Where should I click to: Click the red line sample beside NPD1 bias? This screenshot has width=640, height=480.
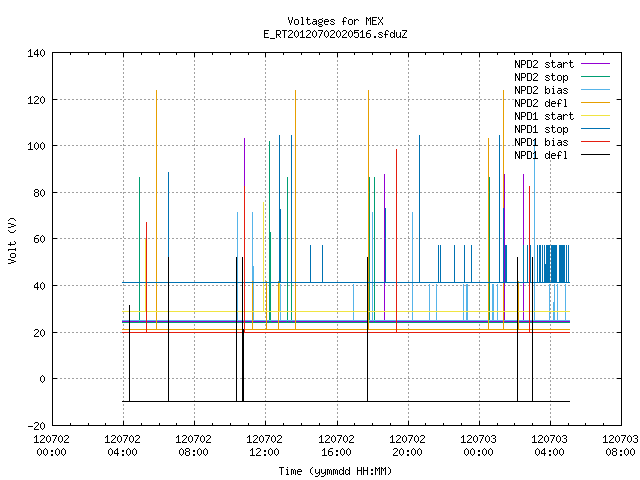[596, 142]
